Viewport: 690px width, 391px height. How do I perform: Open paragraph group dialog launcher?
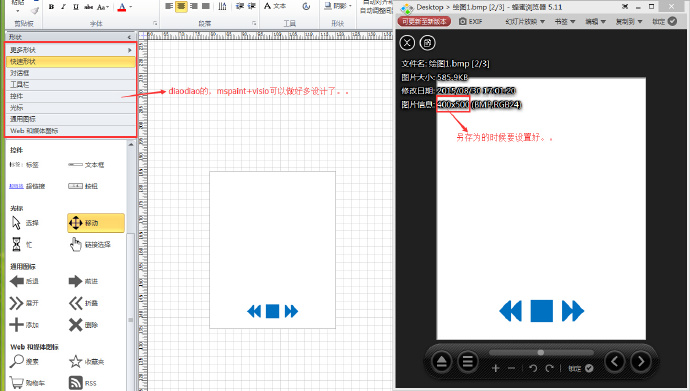(254, 23)
